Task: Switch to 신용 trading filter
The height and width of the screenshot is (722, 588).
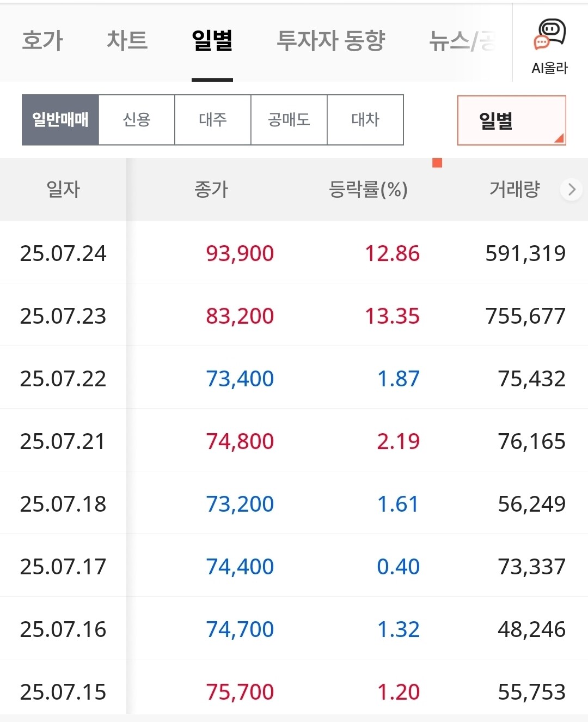Action: tap(137, 120)
